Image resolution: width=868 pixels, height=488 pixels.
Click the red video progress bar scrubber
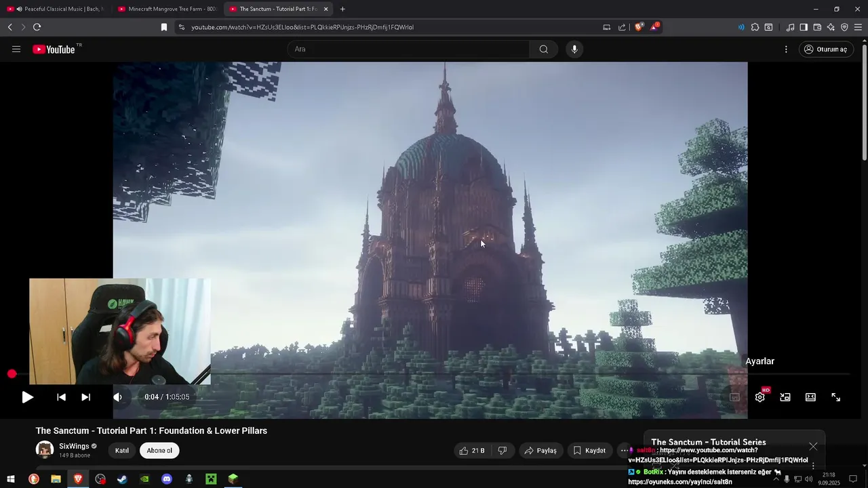pos(12,374)
